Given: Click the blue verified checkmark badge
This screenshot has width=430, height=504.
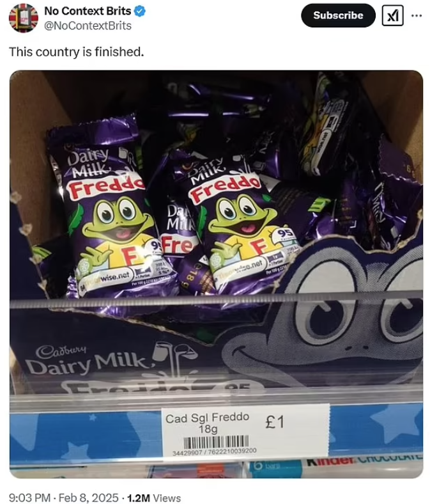Looking at the screenshot, I should [140, 12].
